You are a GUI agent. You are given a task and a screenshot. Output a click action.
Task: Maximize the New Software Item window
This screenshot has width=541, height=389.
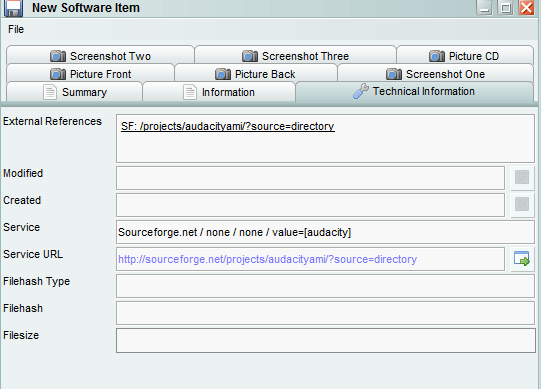[x=505, y=8]
